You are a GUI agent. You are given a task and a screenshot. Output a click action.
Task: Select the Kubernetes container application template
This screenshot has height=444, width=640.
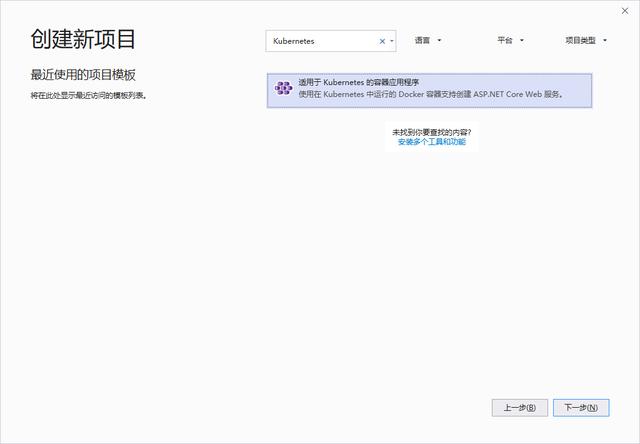click(x=429, y=91)
